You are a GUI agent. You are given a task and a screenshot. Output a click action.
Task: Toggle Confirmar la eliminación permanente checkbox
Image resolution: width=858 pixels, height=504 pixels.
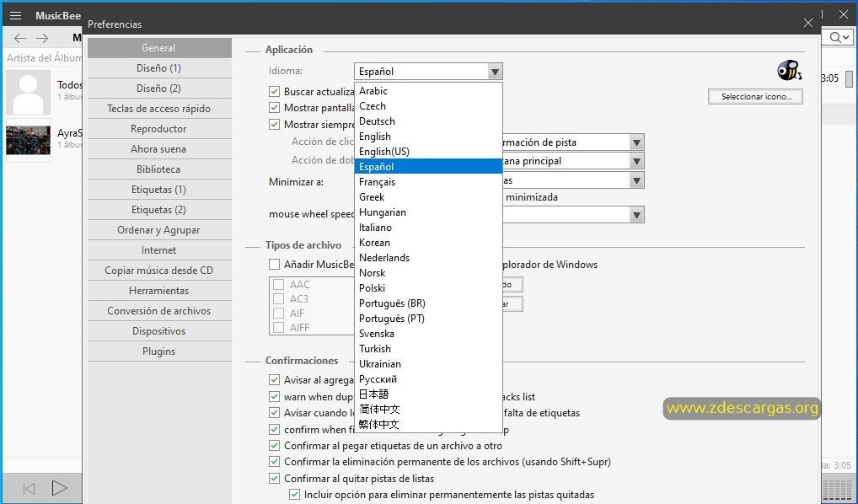(x=274, y=462)
